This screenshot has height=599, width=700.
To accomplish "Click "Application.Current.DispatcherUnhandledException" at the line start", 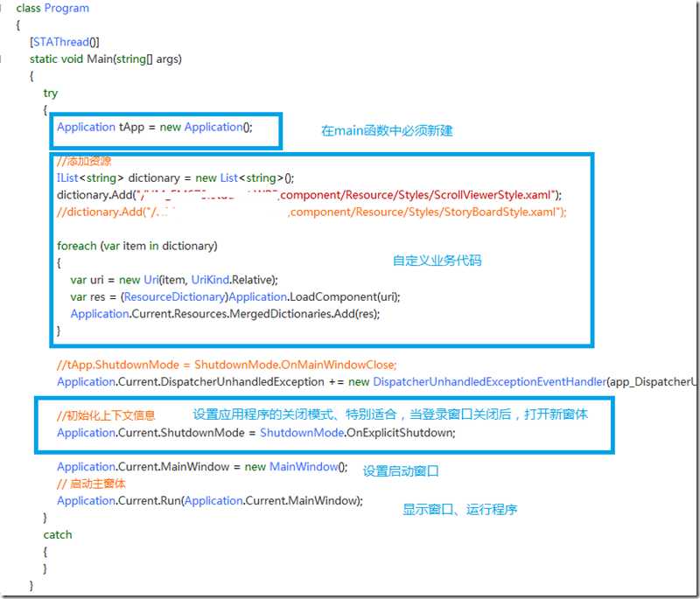I will [x=191, y=382].
